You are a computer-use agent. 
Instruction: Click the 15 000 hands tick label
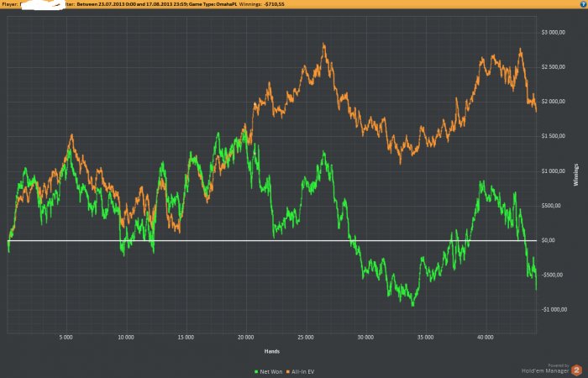coord(186,338)
